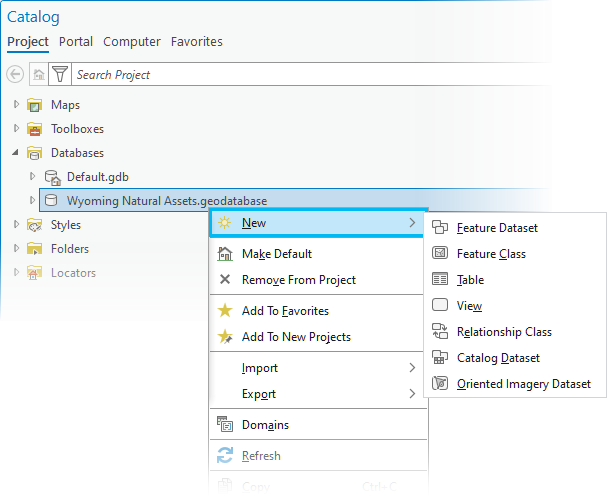Click the Toolboxes red toolbox icon
The width and height of the screenshot is (607, 500).
click(35, 129)
